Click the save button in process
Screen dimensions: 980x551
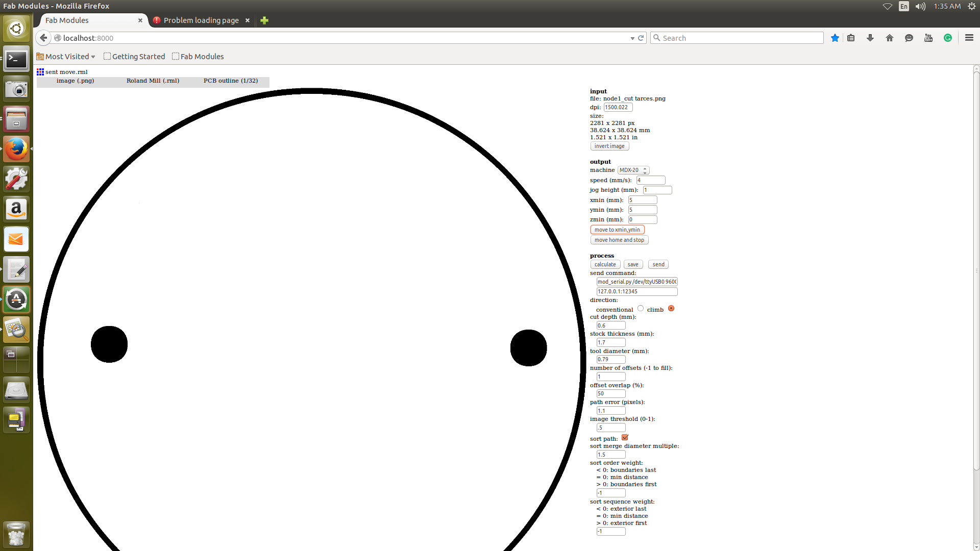[x=633, y=264]
